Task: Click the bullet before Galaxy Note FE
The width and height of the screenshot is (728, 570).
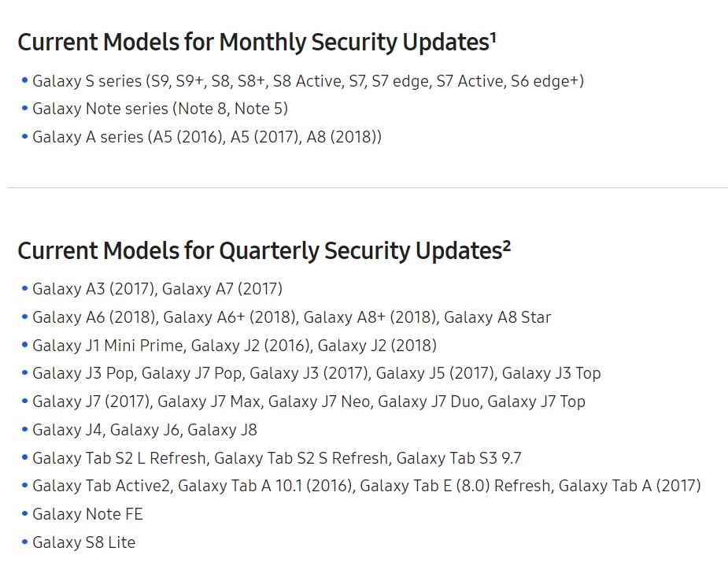Action: click(25, 514)
